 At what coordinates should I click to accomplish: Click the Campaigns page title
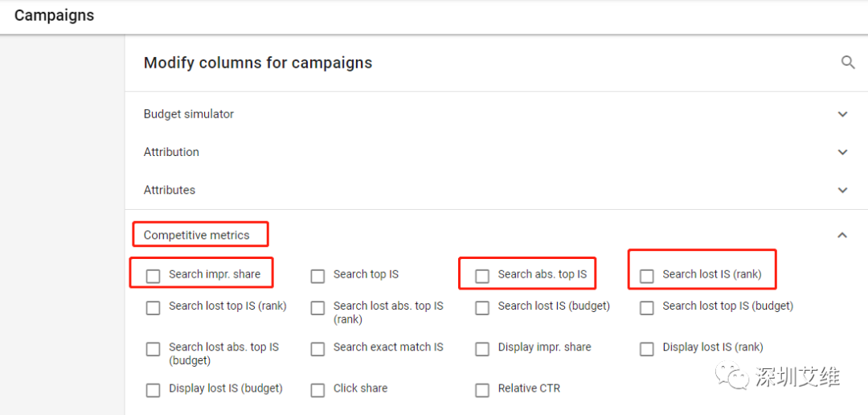point(54,15)
